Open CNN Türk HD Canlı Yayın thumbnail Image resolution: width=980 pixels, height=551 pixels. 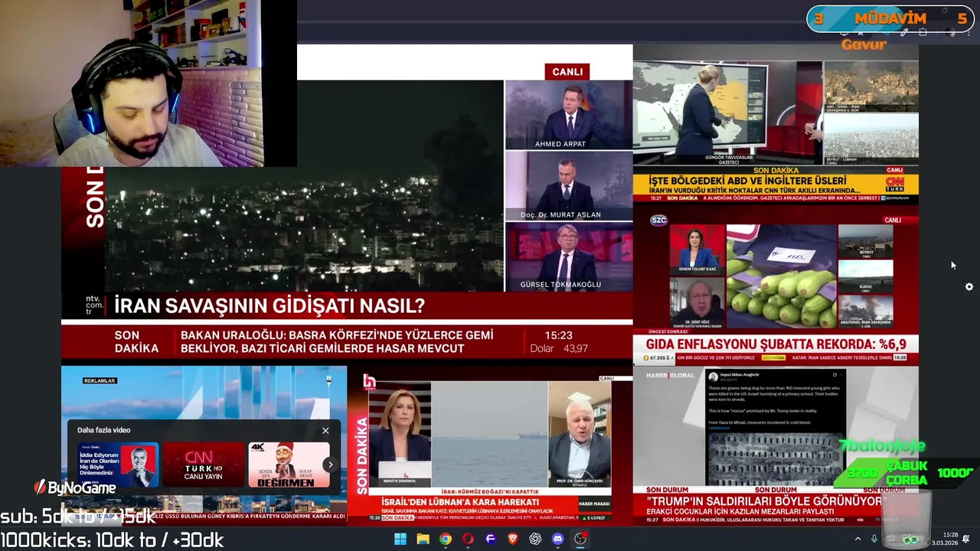[204, 465]
